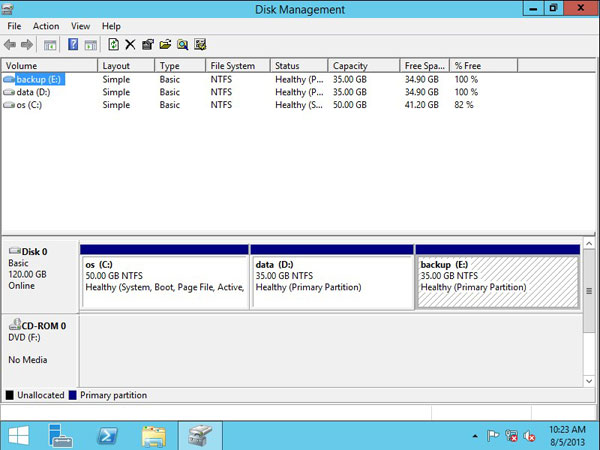Click the Disk Management taskbar icon
Image resolution: width=600 pixels, height=450 pixels.
pyautogui.click(x=200, y=436)
